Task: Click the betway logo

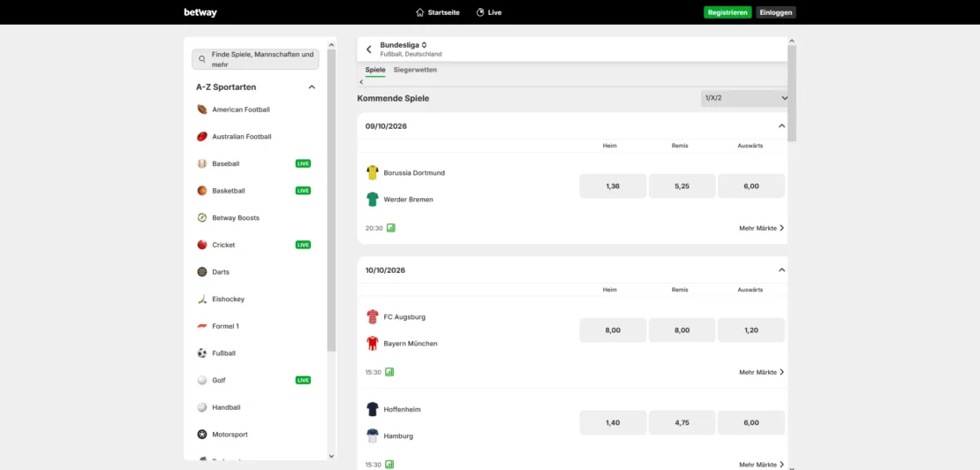Action: tap(200, 12)
